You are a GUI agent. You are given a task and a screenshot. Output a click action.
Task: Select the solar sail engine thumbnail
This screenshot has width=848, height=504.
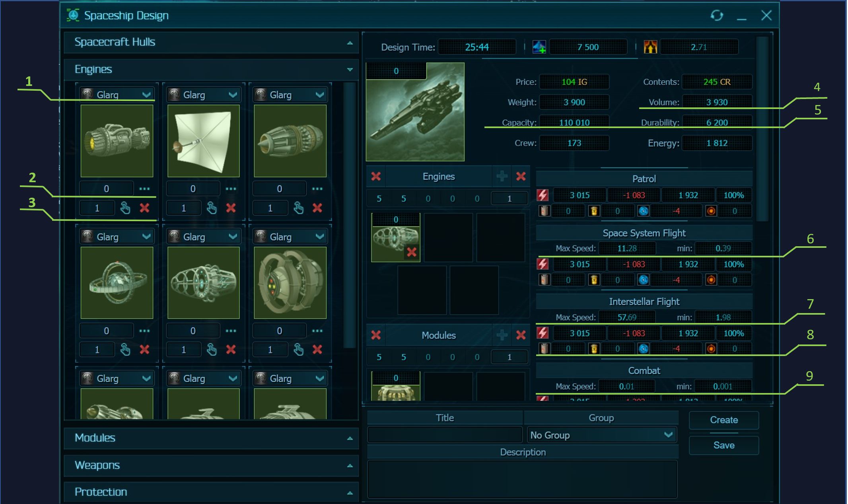[203, 141]
